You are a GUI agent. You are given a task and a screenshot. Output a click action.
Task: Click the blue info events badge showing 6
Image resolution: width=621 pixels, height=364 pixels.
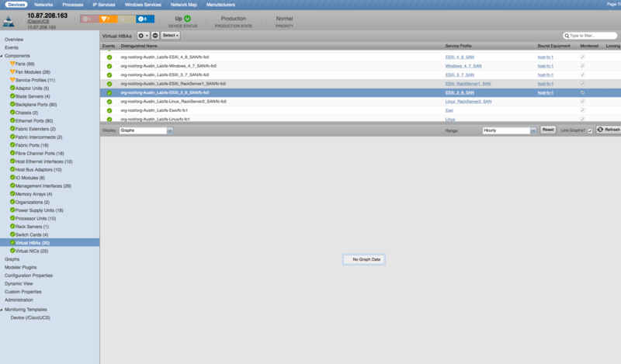[x=145, y=19]
